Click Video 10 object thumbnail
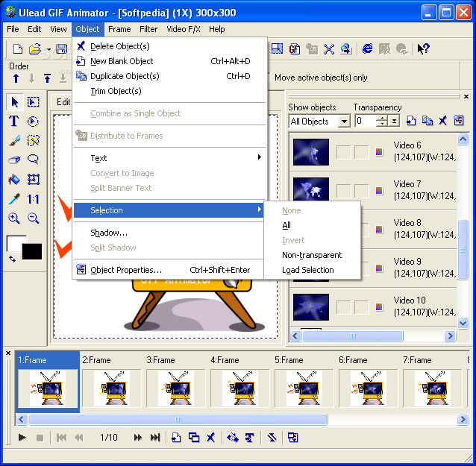The height and width of the screenshot is (466, 476). 311,307
